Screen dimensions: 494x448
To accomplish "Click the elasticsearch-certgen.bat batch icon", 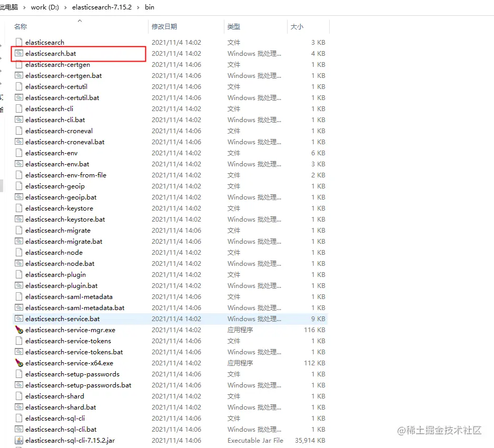I will coord(19,75).
